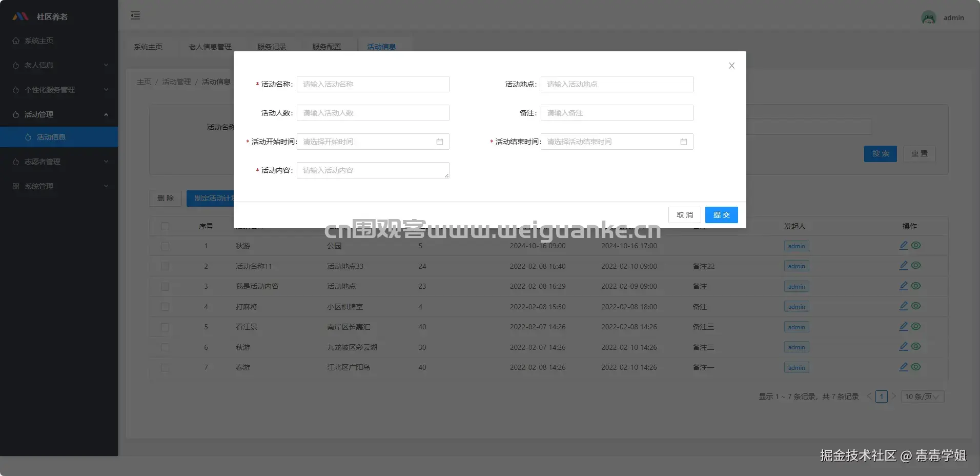This screenshot has height=476, width=980.
Task: Focus the 备注 input field
Action: coord(617,113)
